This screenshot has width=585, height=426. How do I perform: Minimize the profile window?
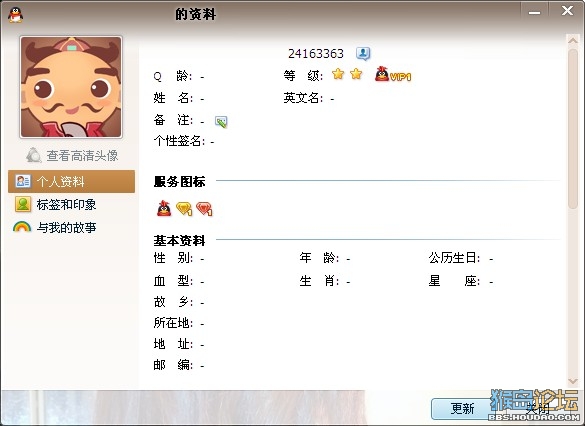[534, 13]
